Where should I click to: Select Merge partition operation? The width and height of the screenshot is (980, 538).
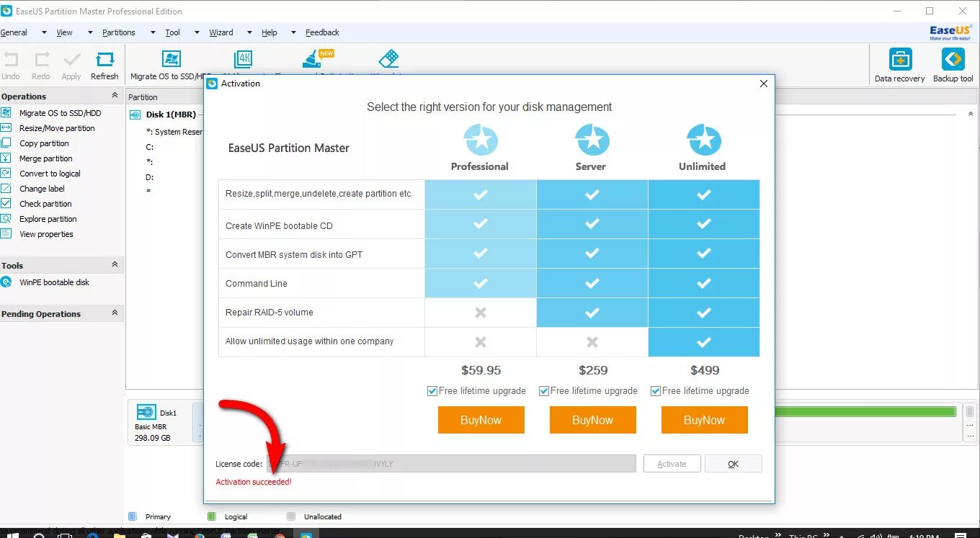coord(45,158)
